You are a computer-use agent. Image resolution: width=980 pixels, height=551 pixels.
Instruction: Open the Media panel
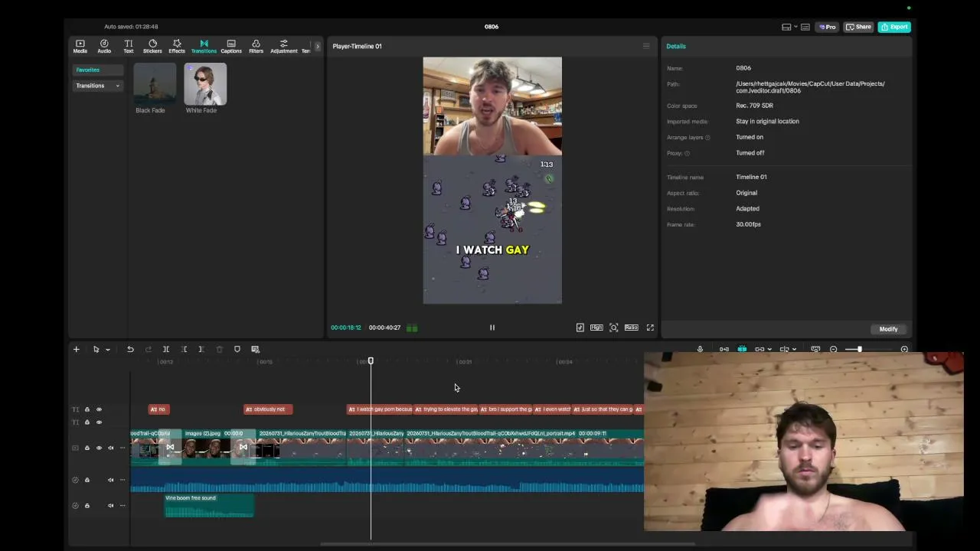(80, 47)
